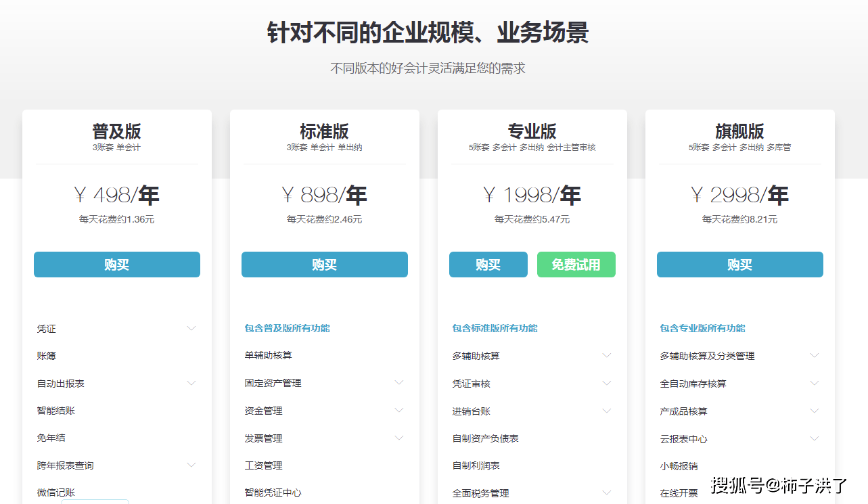Click the 标准版 plan title
Viewport: 868px width, 504px height.
(325, 131)
